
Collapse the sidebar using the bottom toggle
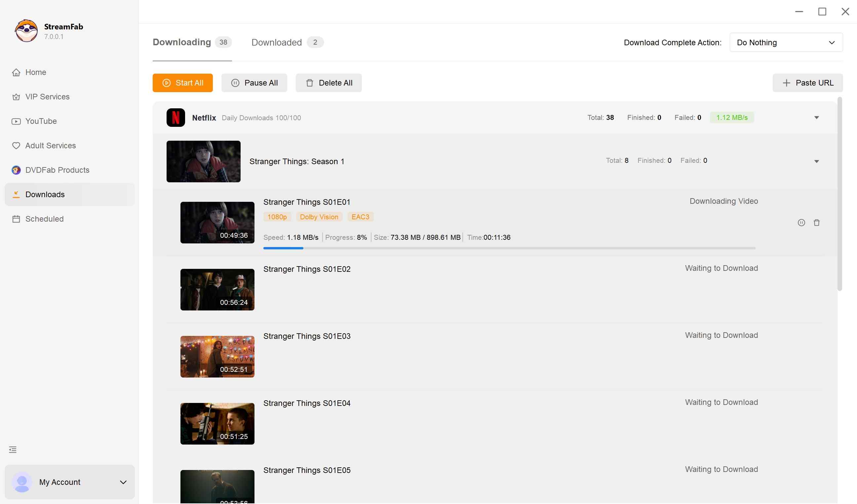[13, 449]
